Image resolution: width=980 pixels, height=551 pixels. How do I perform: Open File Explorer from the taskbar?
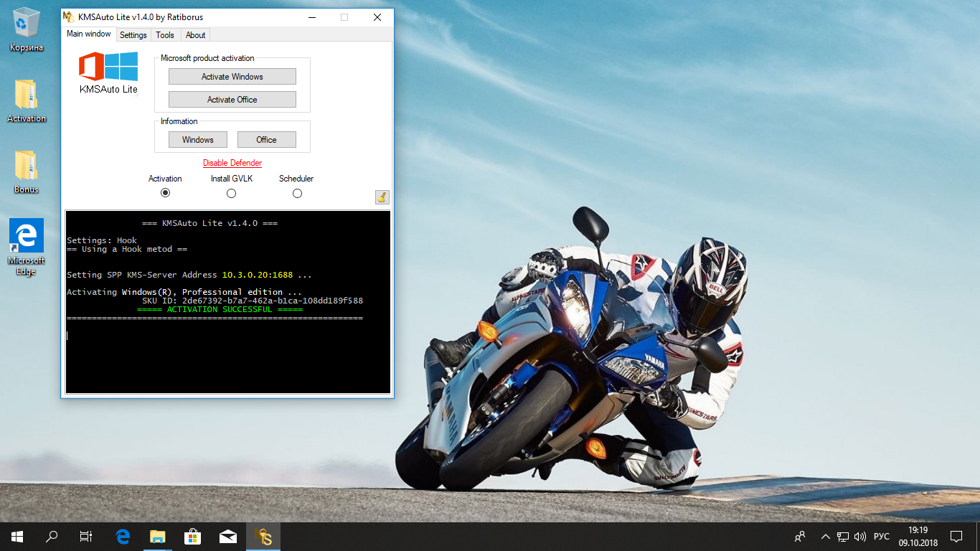[x=157, y=537]
